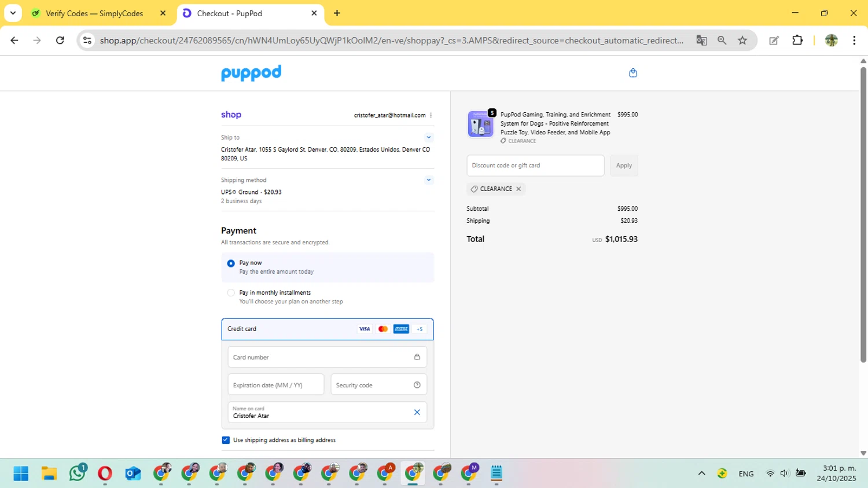Viewport: 868px width, 488px height.
Task: Click the Shop Pay logo
Action: click(x=231, y=115)
